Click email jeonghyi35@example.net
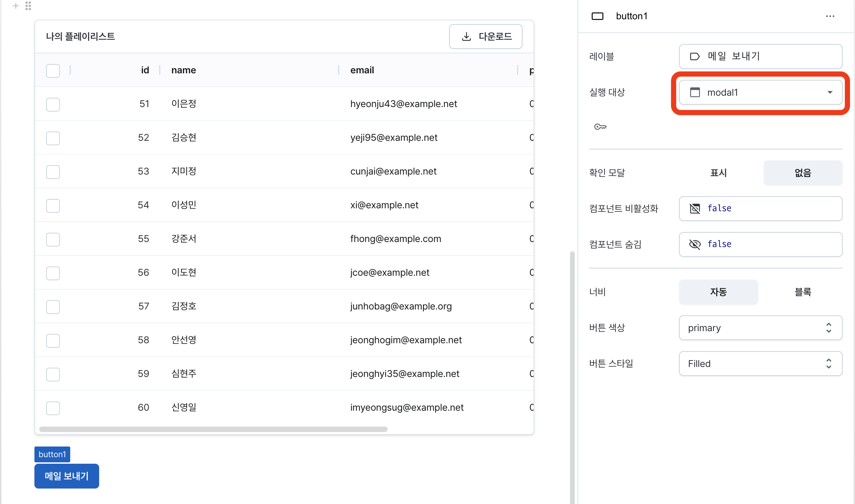 pos(405,374)
